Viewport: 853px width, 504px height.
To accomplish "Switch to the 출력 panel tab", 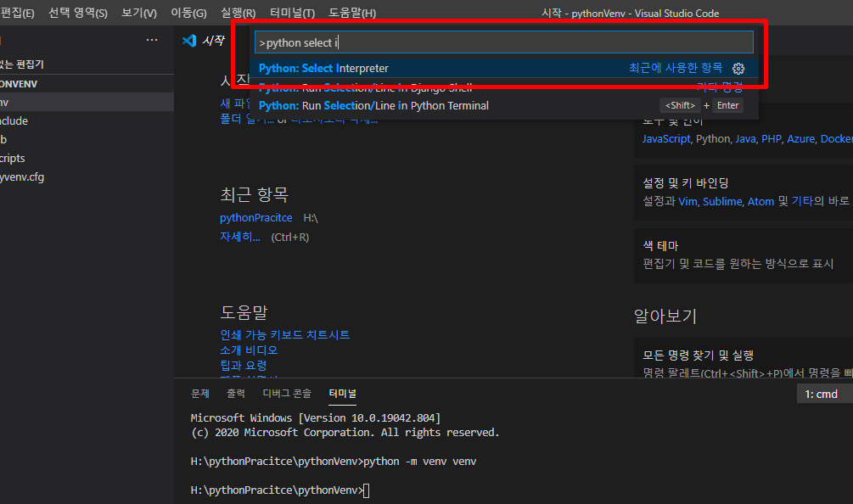I will point(236,393).
